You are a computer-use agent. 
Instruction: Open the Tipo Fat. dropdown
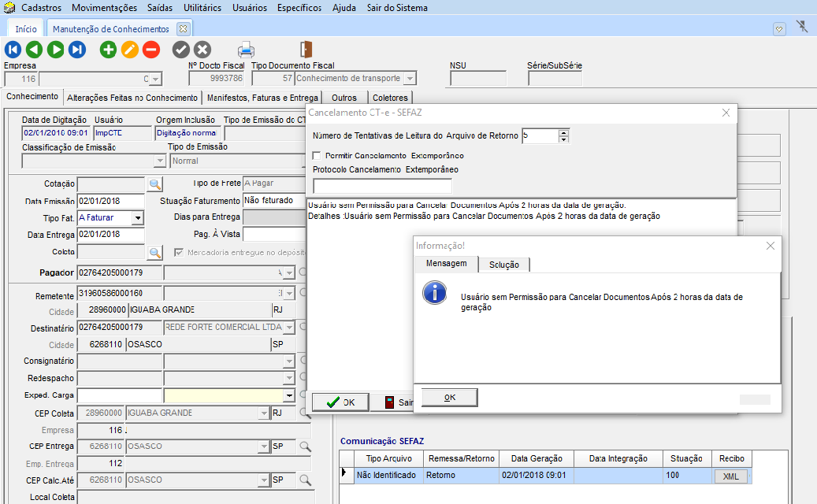(x=138, y=217)
